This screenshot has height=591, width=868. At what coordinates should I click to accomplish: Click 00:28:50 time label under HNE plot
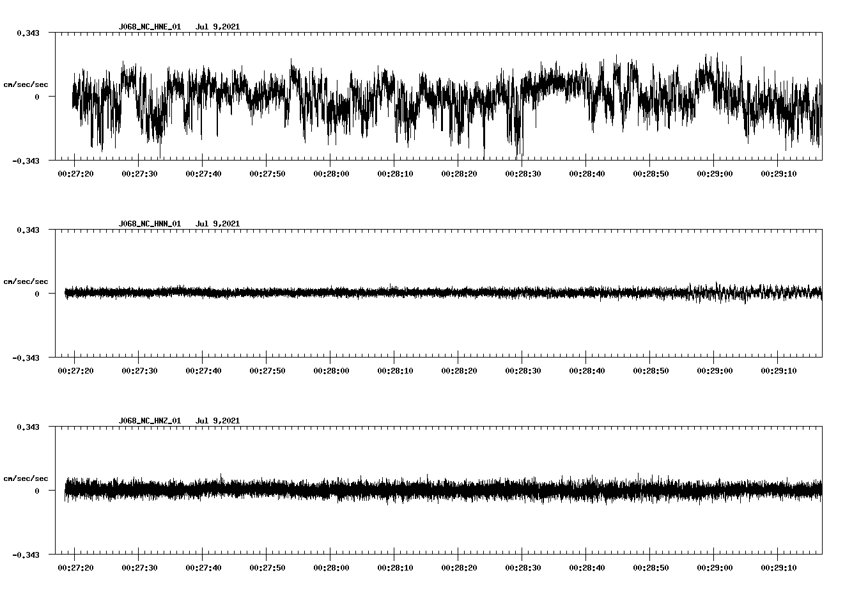[651, 173]
